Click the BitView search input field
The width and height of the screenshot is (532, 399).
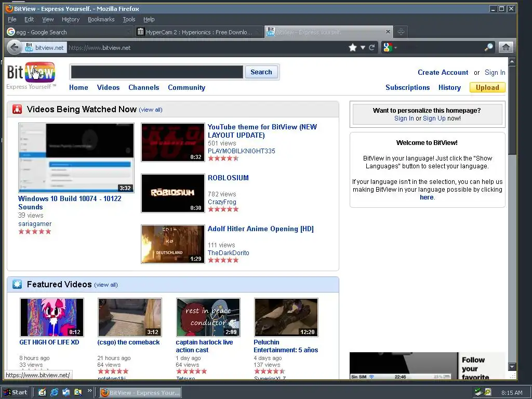(x=157, y=72)
